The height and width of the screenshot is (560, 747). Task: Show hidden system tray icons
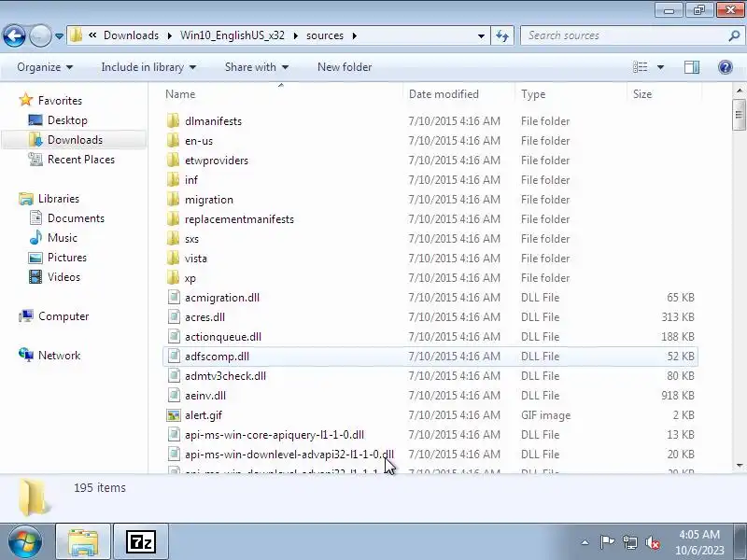coord(585,542)
